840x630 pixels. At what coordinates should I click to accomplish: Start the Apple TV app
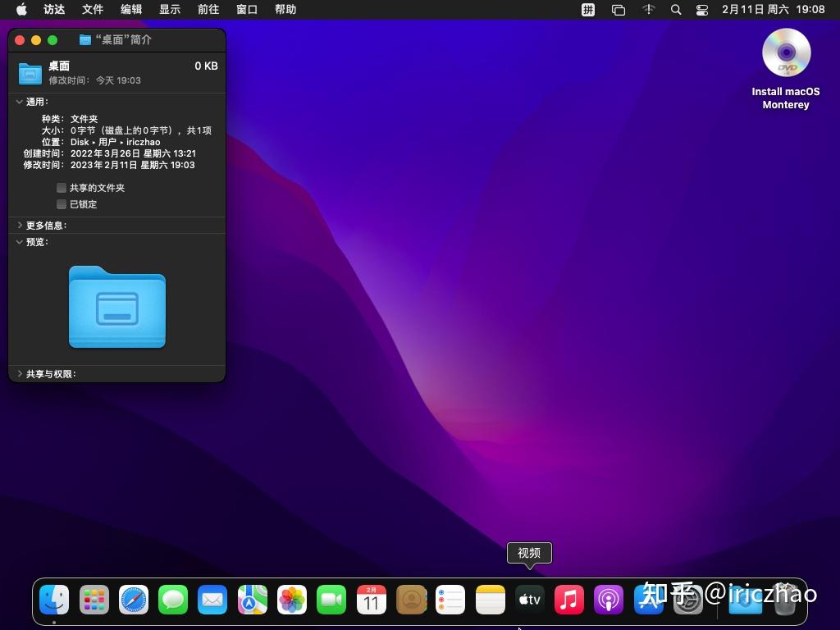pos(529,600)
